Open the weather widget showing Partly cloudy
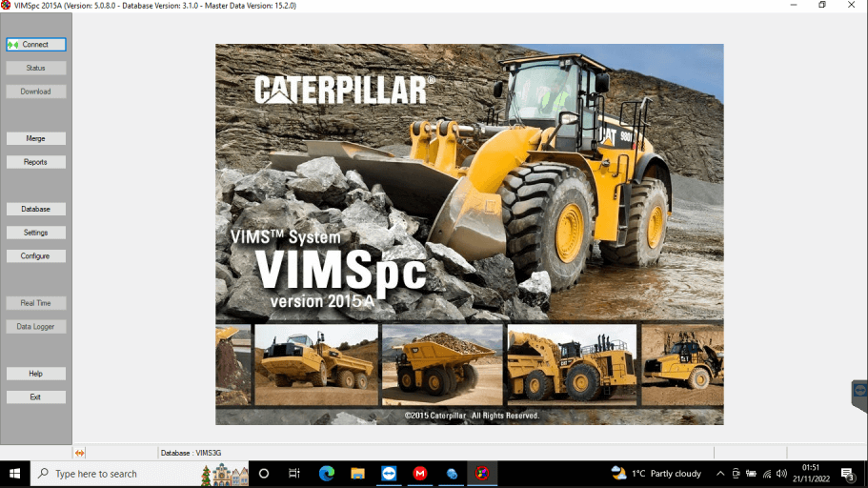Screen dimensions: 868x488 656,474
